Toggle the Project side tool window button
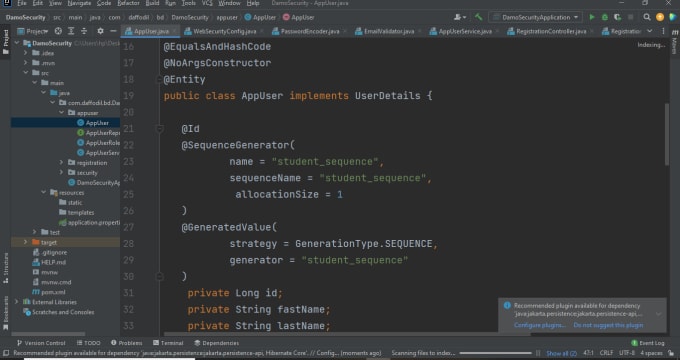The height and width of the screenshot is (360, 680). [x=6, y=42]
